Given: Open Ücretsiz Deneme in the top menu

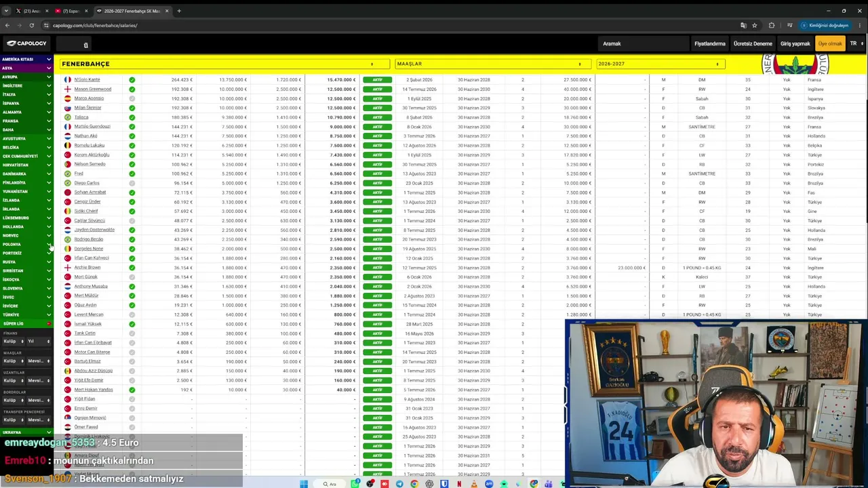Looking at the screenshot, I should click(x=753, y=43).
